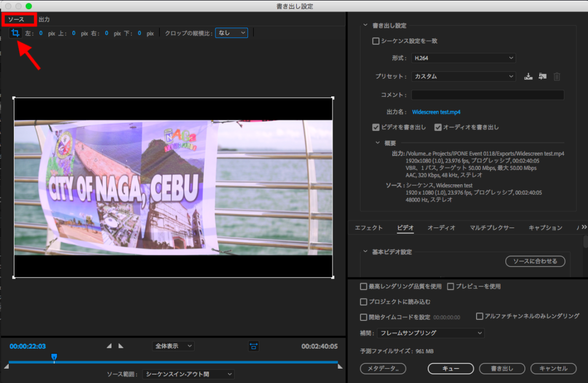Image resolution: width=588 pixels, height=383 pixels.
Task: Click the tab overflow double-arrow icon
Action: tap(584, 227)
